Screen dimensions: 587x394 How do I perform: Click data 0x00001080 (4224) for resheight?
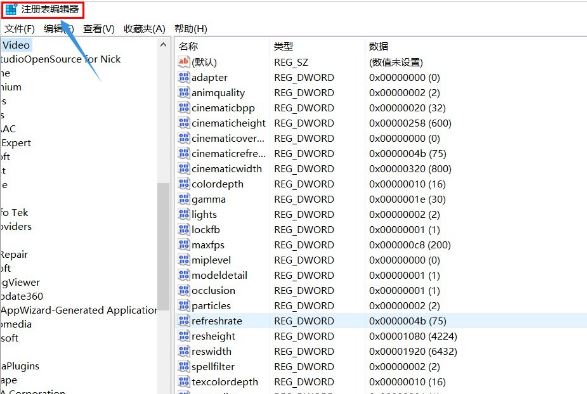[413, 336]
